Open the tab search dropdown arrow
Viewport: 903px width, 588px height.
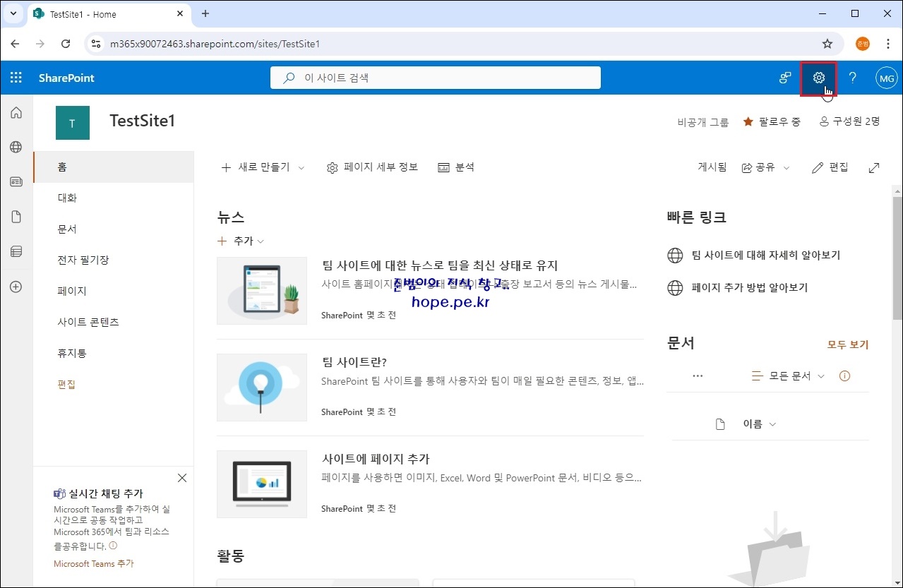point(13,13)
